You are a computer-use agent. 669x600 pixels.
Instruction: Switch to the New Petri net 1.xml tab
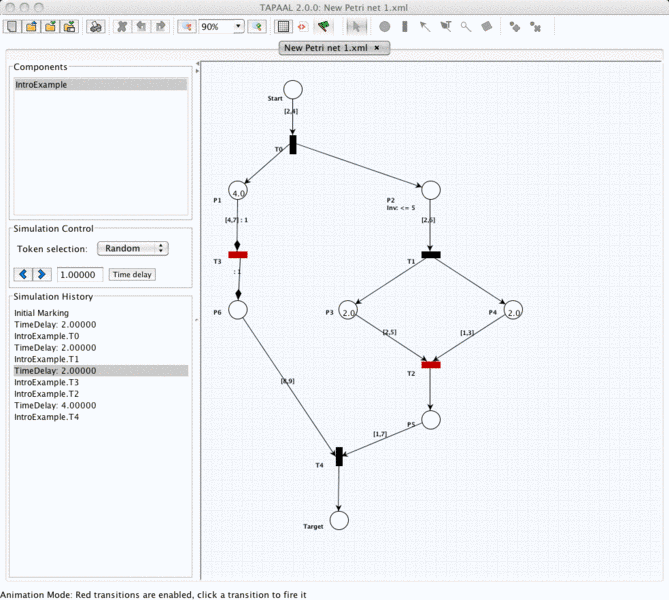[x=326, y=48]
